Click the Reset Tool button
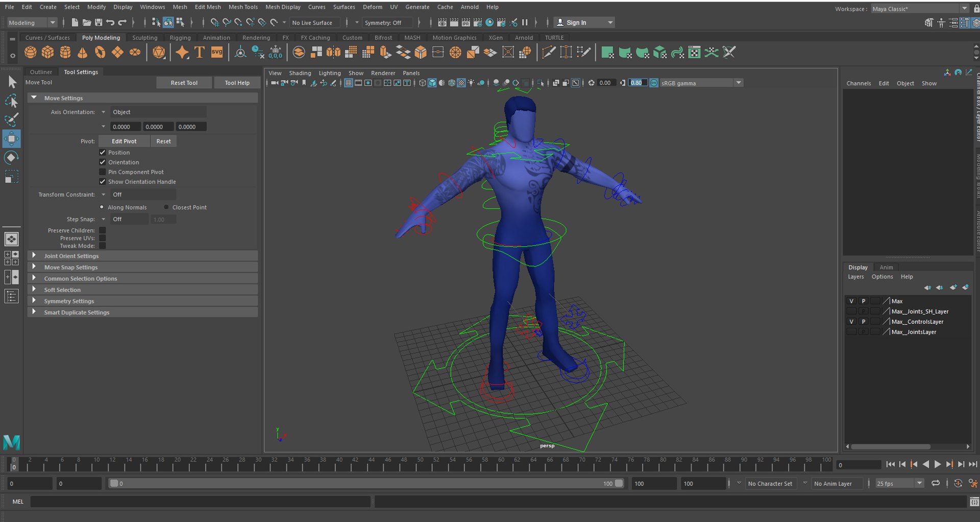This screenshot has height=522, width=980. point(184,83)
